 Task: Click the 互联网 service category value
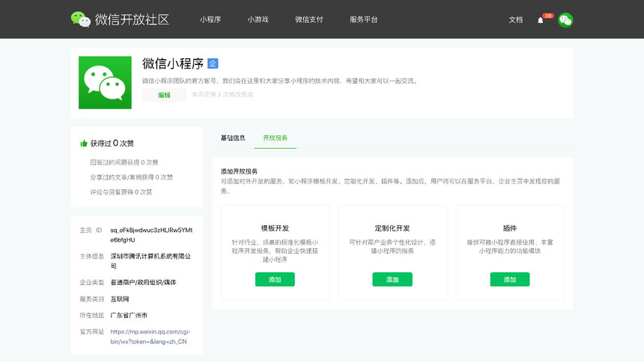click(x=120, y=298)
